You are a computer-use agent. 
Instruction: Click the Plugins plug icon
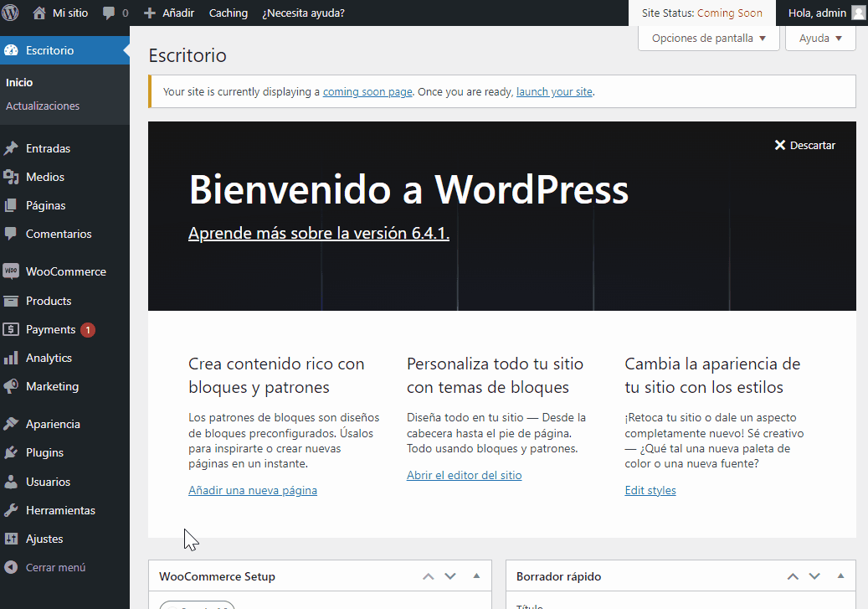click(11, 452)
